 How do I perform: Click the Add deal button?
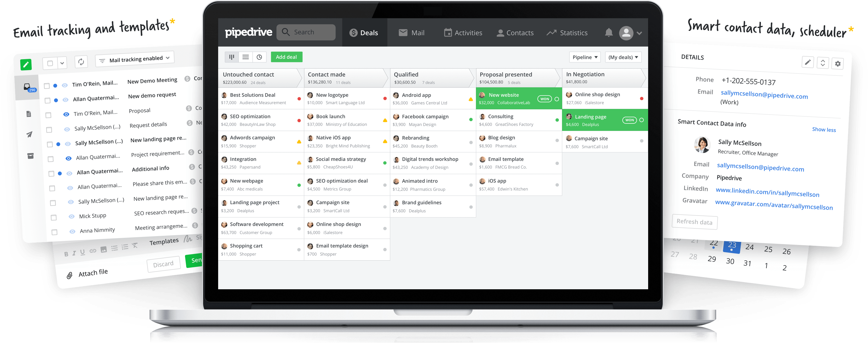[x=286, y=57]
